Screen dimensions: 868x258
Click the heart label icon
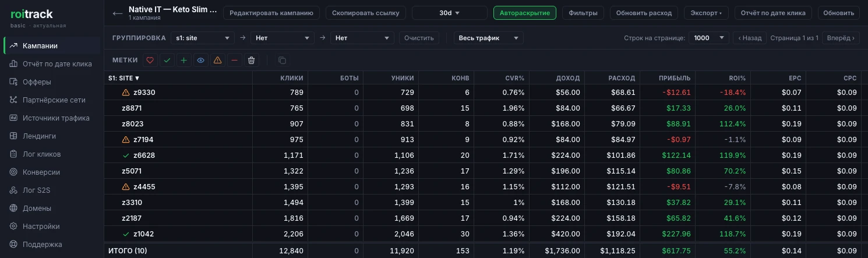(150, 60)
